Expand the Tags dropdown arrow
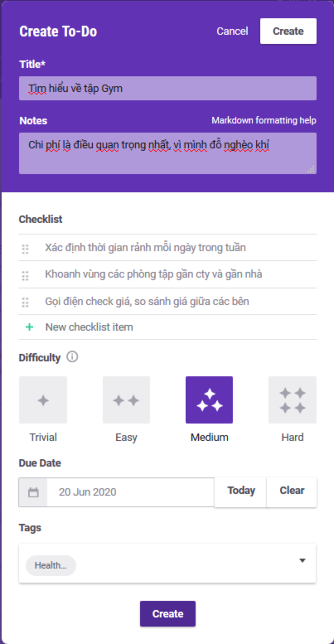 (302, 560)
